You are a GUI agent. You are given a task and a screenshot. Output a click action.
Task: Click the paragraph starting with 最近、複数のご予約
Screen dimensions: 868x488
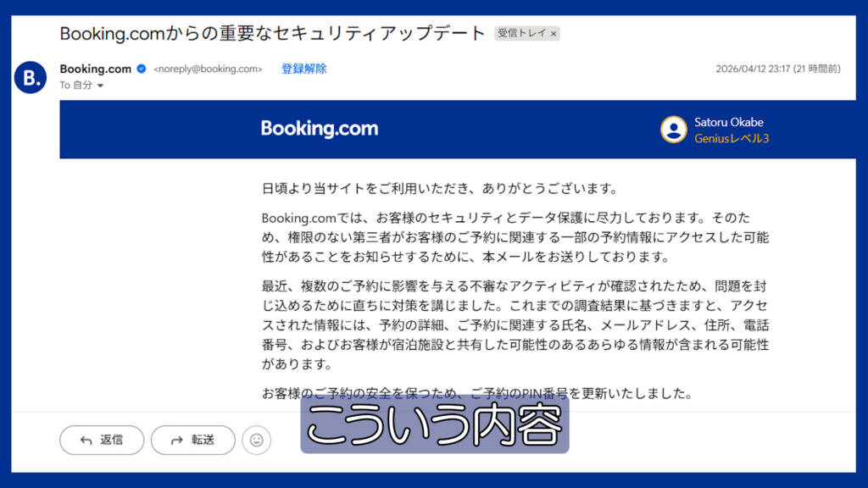point(515,324)
